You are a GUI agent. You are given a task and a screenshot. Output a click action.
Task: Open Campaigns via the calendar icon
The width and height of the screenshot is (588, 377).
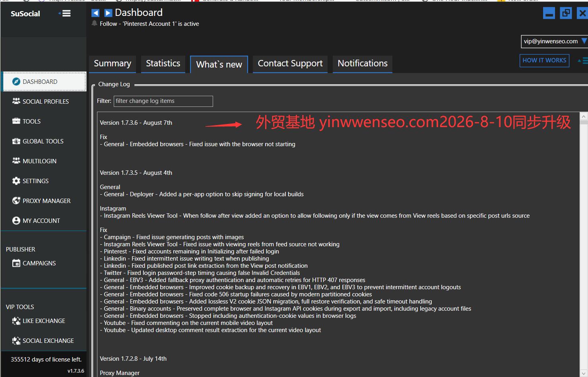coord(16,263)
